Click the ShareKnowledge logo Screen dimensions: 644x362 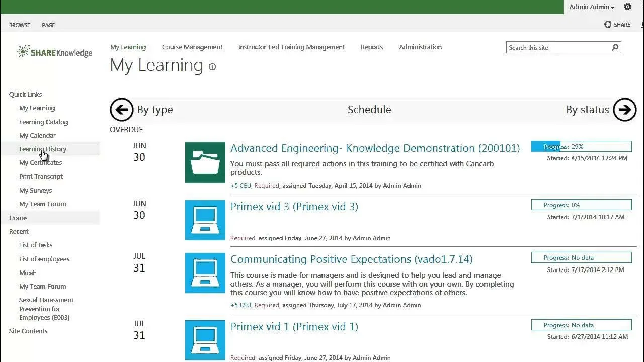click(x=54, y=52)
